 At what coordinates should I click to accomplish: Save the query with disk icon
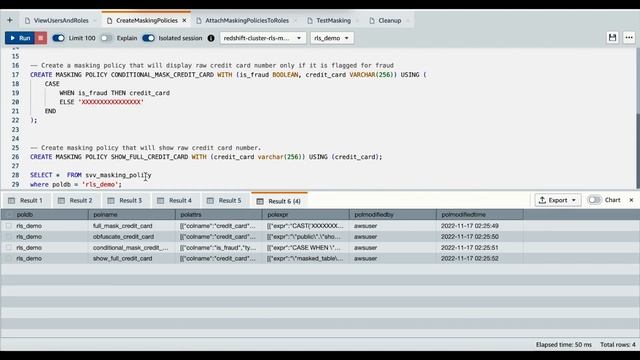pyautogui.click(x=612, y=38)
